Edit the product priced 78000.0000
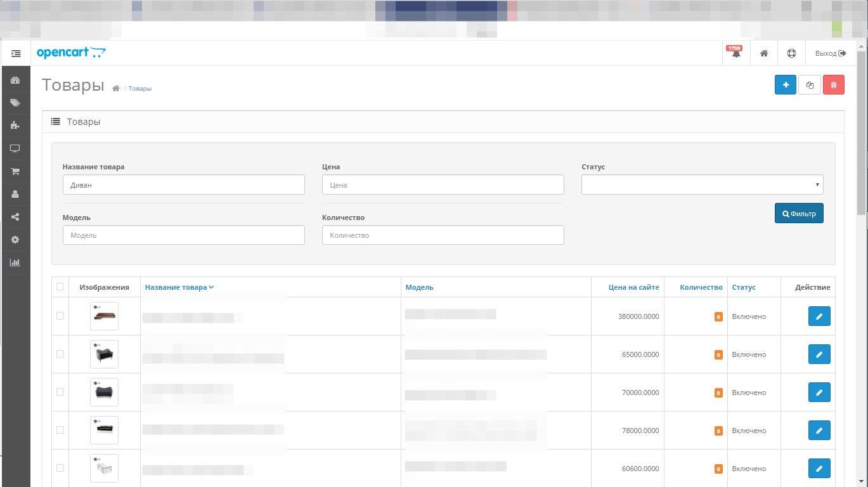The width and height of the screenshot is (868, 487). 819,431
